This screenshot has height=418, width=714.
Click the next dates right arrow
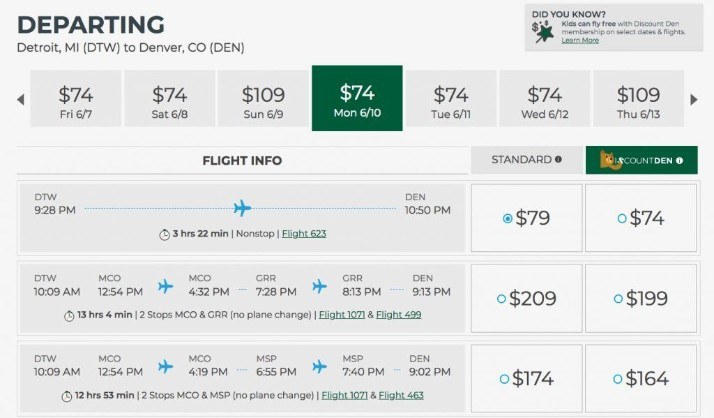(x=694, y=98)
